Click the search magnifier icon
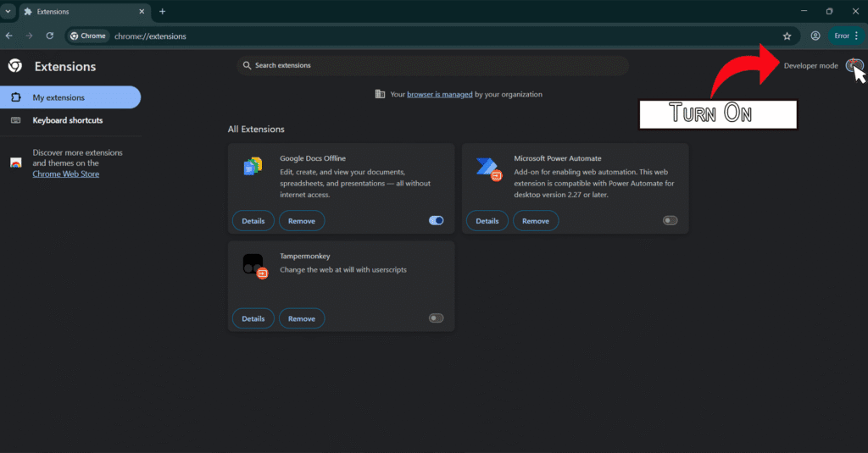The image size is (868, 453). click(247, 65)
